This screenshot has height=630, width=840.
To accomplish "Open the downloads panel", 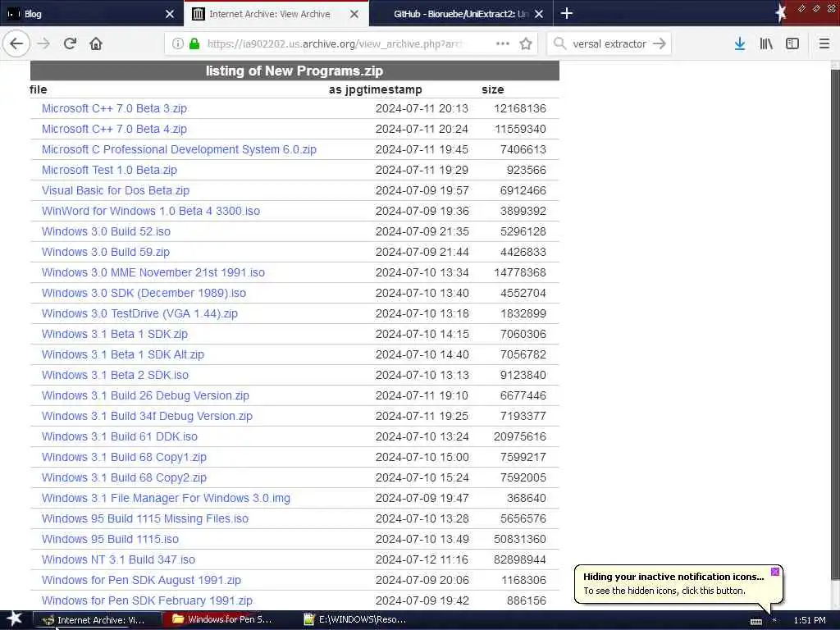I will [x=740, y=43].
